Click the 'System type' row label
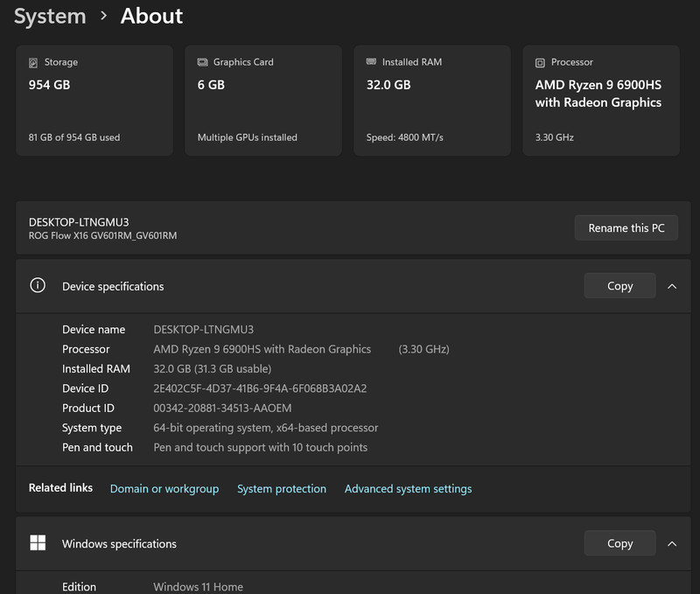This screenshot has width=700, height=594. pyautogui.click(x=92, y=428)
